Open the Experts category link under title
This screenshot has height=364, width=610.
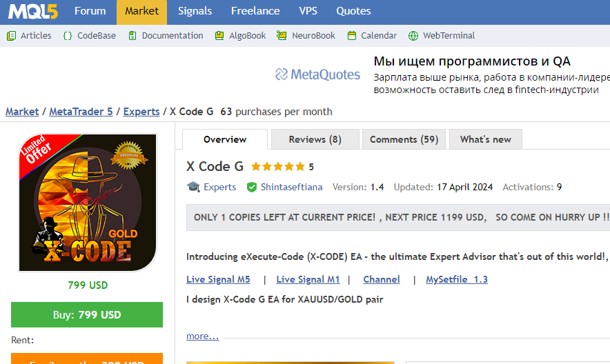coord(220,188)
